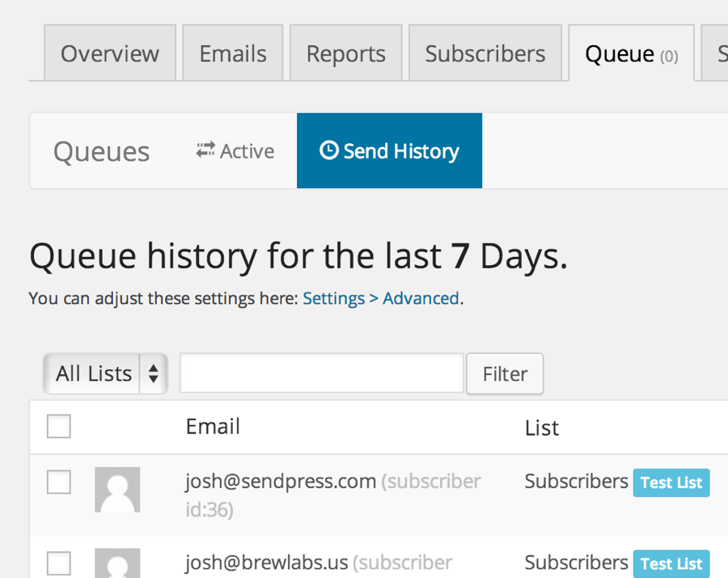The image size is (728, 578).
Task: Switch to the Overview tab
Action: pos(110,53)
